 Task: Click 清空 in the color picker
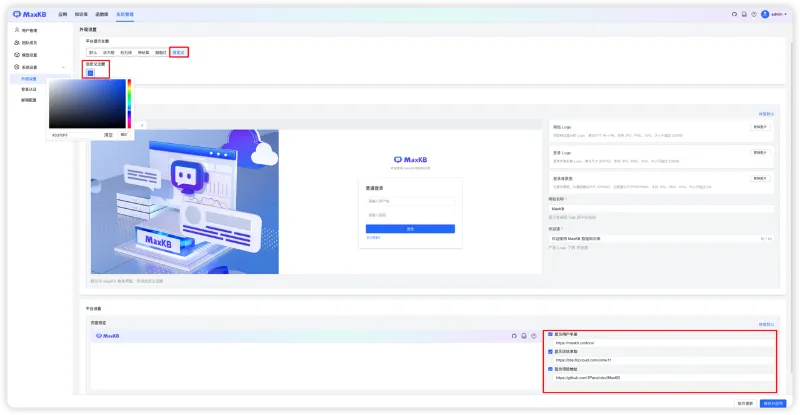[108, 135]
